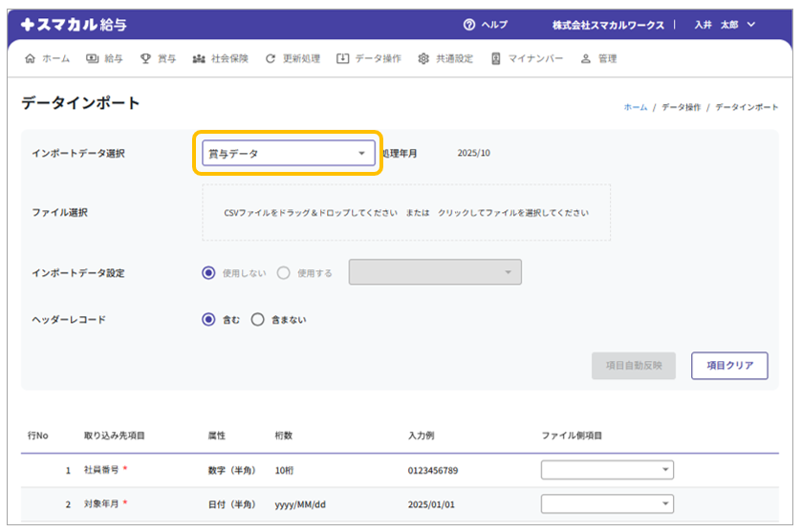Expand the file column dropdown for 対象年月
The width and height of the screenshot is (801, 532).
pyautogui.click(x=607, y=503)
